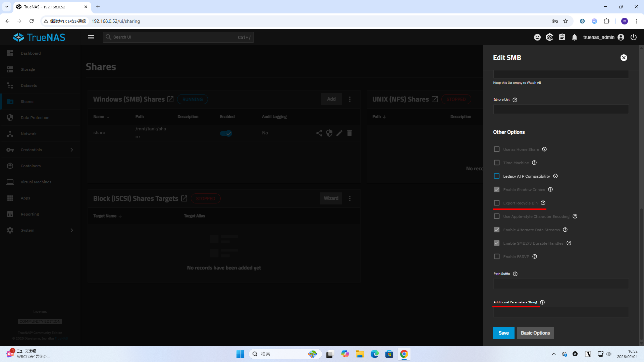Image resolution: width=644 pixels, height=362 pixels.
Task: Go to Datasets in sidebar
Action: coord(29,85)
